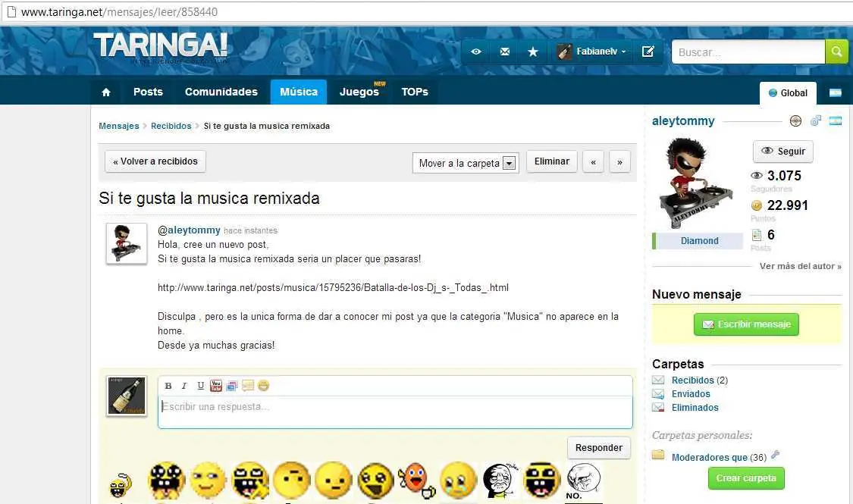Viewport: 853px width, 504px height.
Task: Open the Eliminados folder
Action: click(x=695, y=407)
